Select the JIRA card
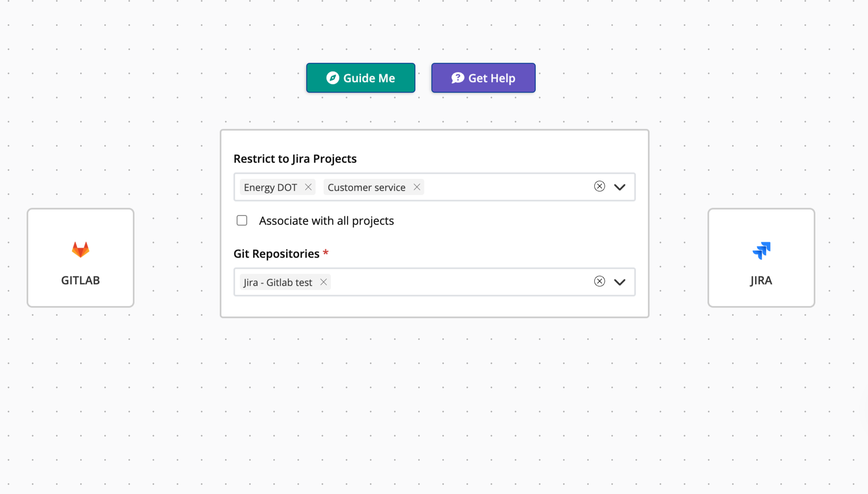This screenshot has width=868, height=494. tap(761, 258)
